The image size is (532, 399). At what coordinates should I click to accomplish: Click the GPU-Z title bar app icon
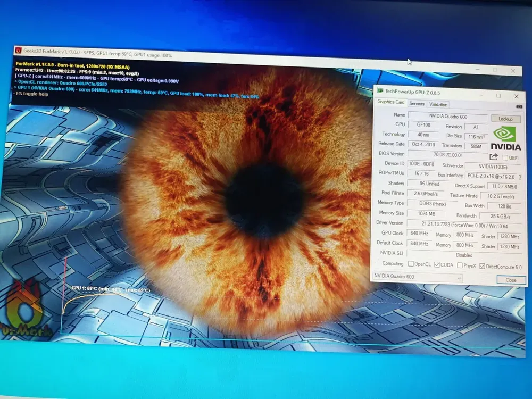[379, 92]
